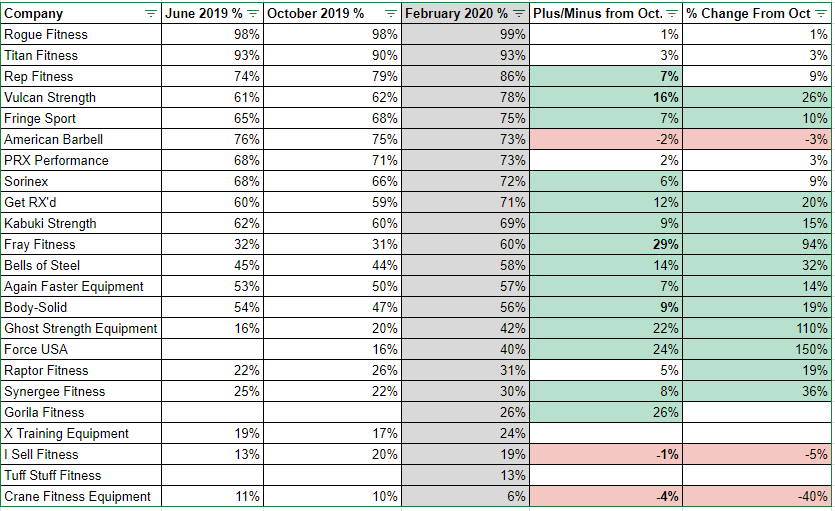Viewport: 835px width, 511px height.
Task: Click I Sell Fitness's -1% cell
Action: point(667,454)
